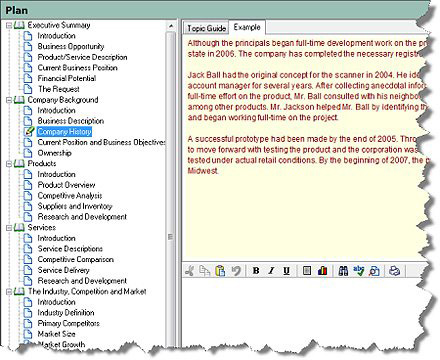Select Product/Service Description topic
440x360 pixels.
pos(82,57)
